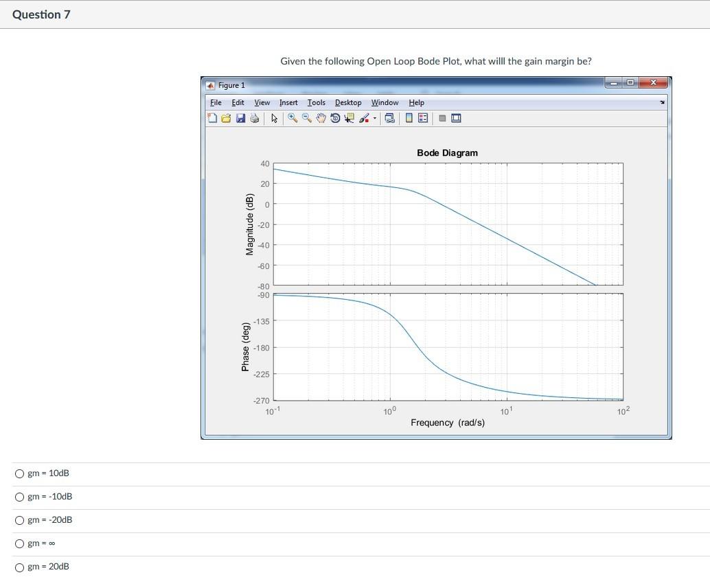
Task: Select answer gm = -20dB
Action: click(x=19, y=519)
